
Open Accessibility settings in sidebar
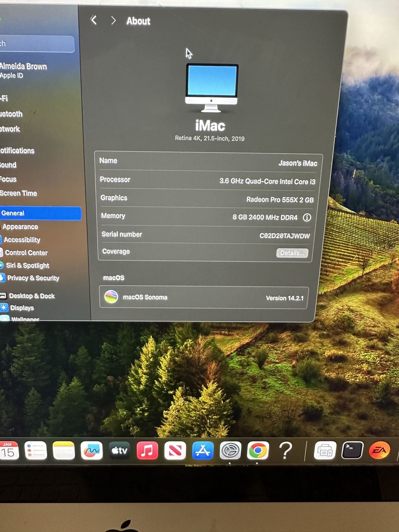22,240
